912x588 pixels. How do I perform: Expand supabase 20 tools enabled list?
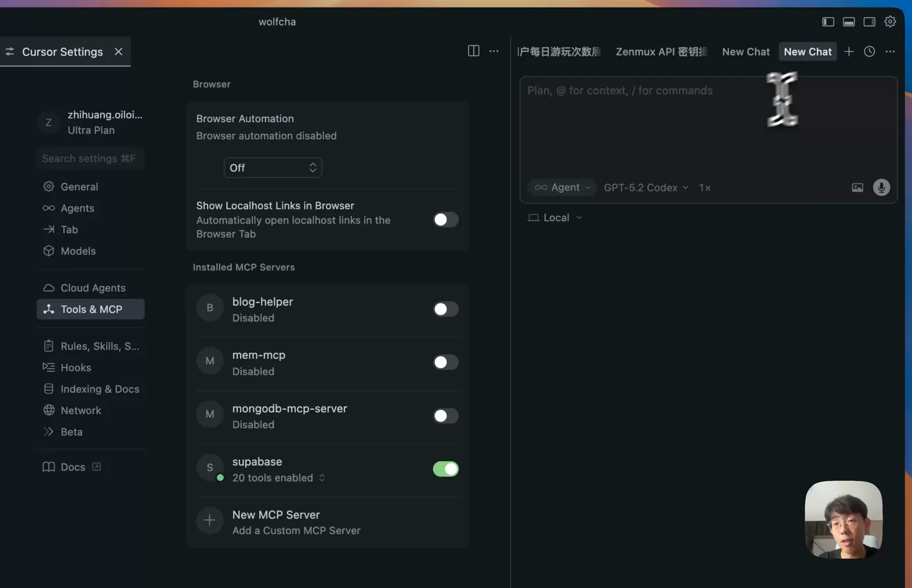click(279, 477)
